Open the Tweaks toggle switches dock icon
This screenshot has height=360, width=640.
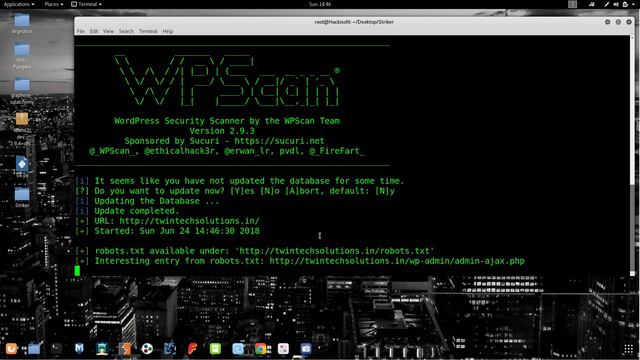point(283,349)
